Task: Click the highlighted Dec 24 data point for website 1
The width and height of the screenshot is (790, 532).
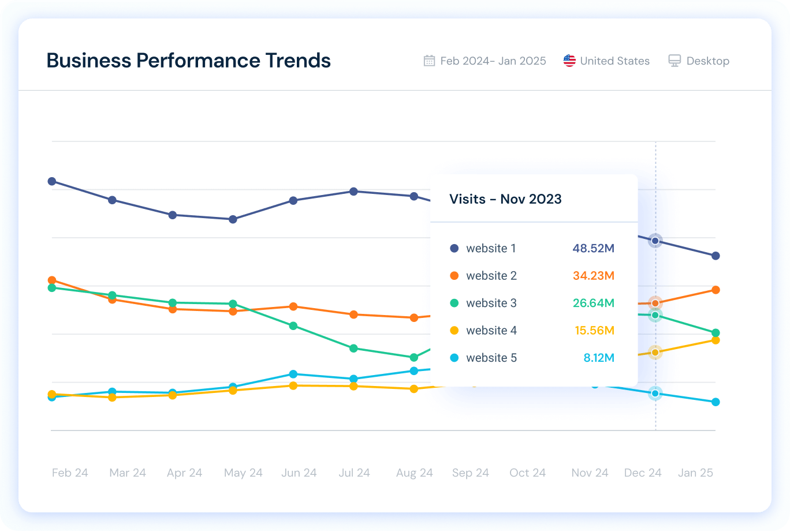Action: point(655,241)
